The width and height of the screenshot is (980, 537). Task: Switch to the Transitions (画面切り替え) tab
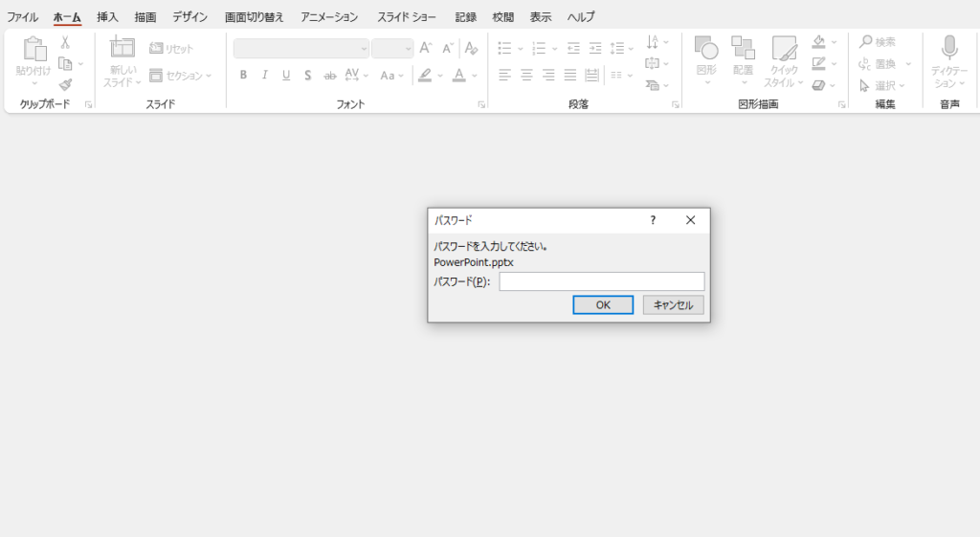coord(255,17)
